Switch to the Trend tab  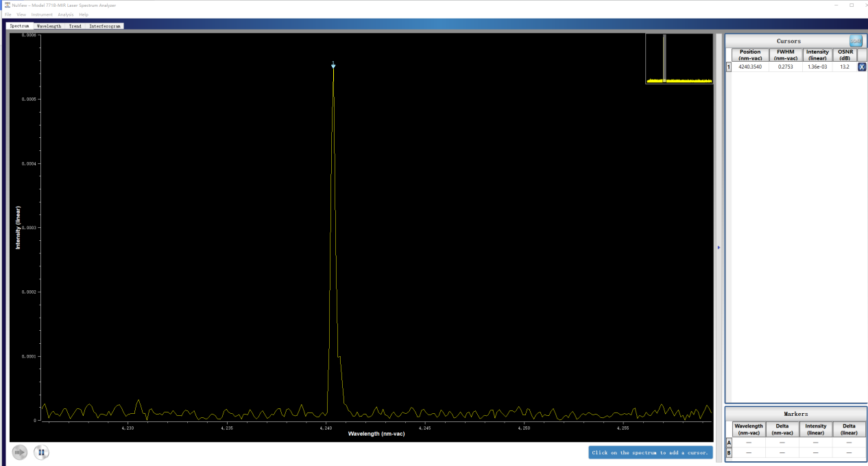coord(75,26)
